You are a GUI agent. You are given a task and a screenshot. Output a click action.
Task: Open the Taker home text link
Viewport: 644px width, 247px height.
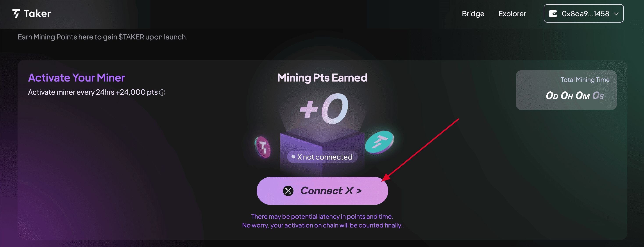pyautogui.click(x=37, y=14)
